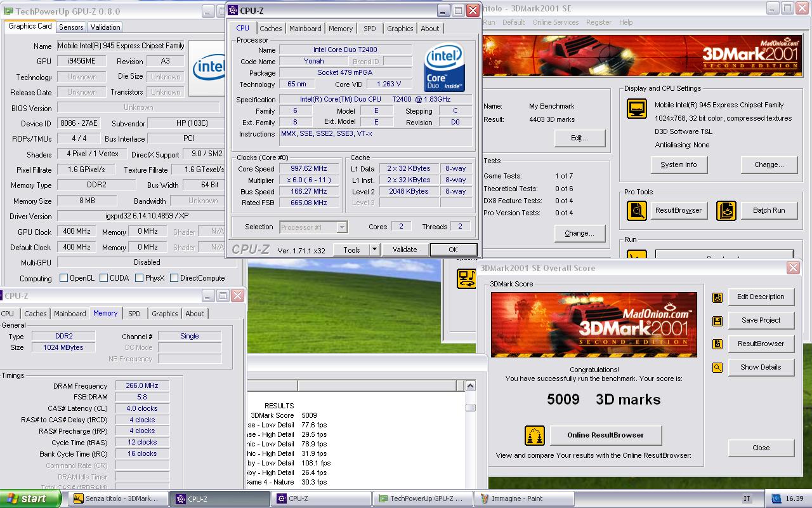Screen dimensions: 812x508
Task: Click Close button in Overall Score dialog
Action: tap(761, 448)
